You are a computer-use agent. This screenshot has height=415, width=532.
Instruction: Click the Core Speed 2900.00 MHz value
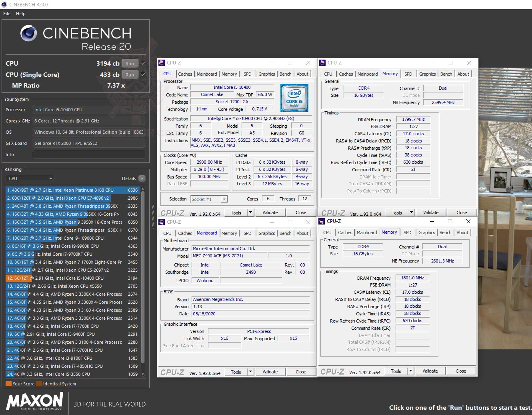pos(209,162)
